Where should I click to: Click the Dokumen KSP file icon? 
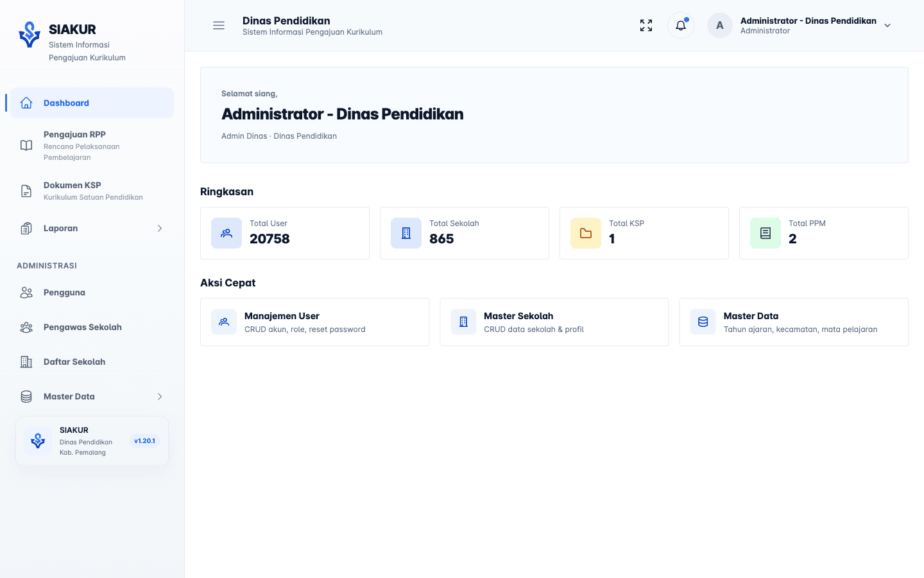pos(26,191)
